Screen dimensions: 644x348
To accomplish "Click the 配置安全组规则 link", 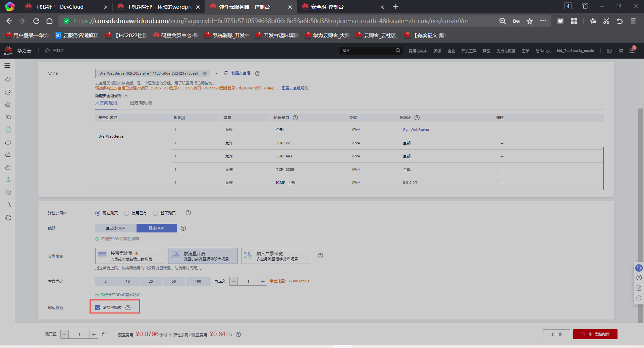I will tap(295, 88).
